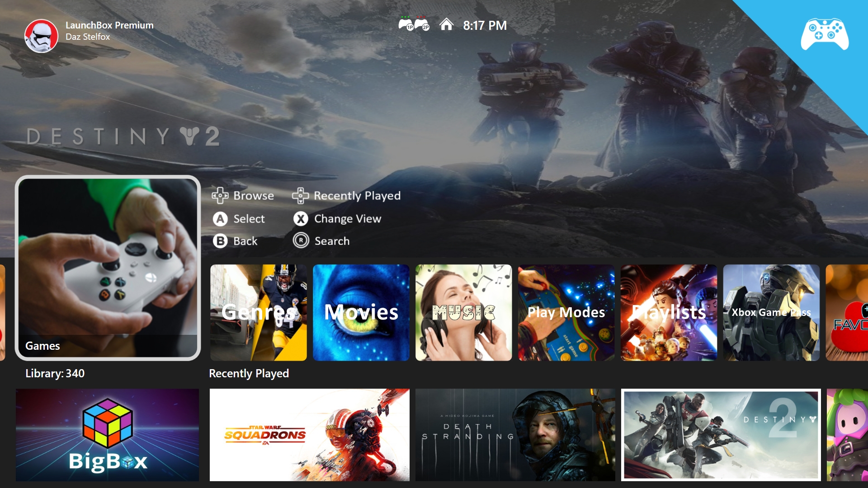Viewport: 868px width, 488px height.
Task: Launch Death Stranding from Recently Played
Action: click(x=515, y=435)
